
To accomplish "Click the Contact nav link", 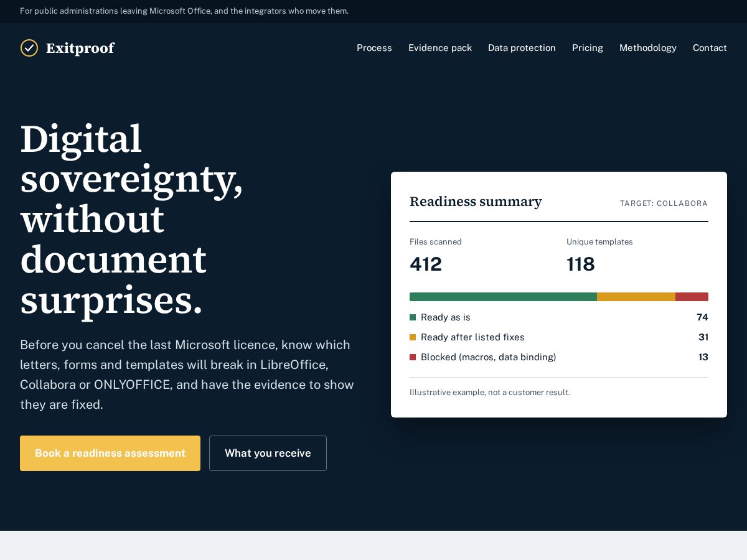I will pos(710,48).
